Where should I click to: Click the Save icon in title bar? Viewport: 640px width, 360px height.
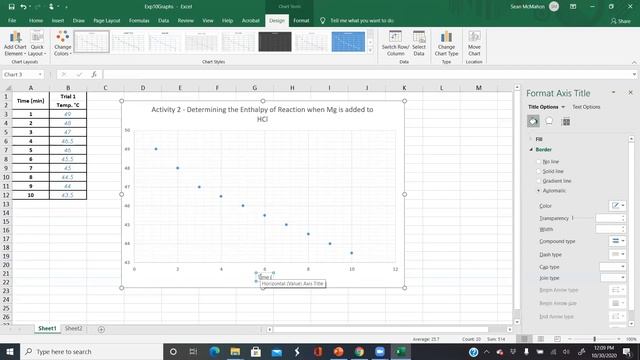(11, 7)
